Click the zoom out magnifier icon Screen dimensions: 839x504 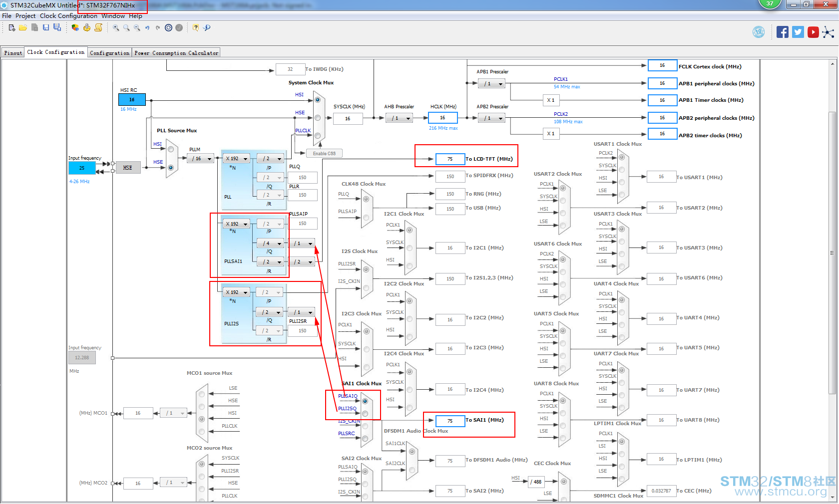tap(137, 28)
